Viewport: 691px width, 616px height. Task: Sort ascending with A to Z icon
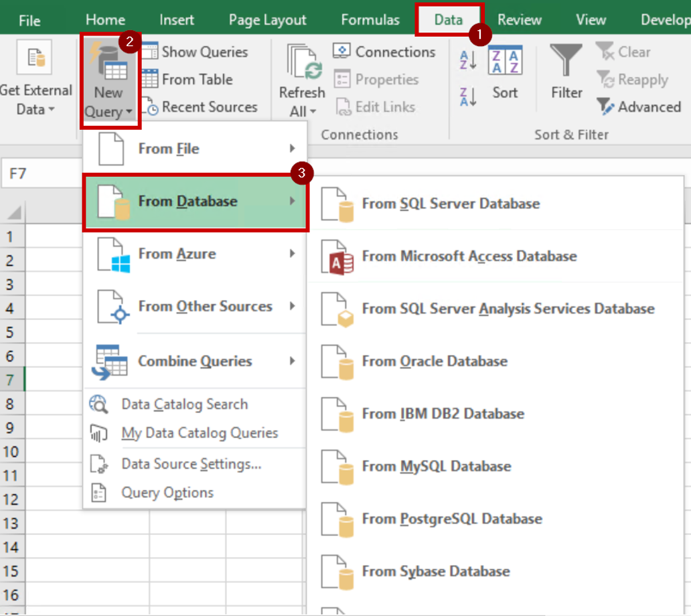[467, 60]
